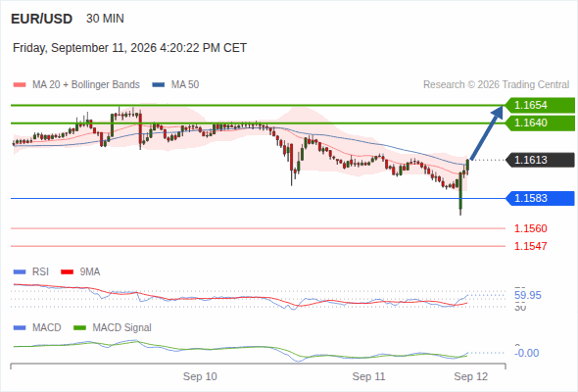The height and width of the screenshot is (392, 578).
Task: Click the MACD Signal green legend marker
Action: point(79,328)
